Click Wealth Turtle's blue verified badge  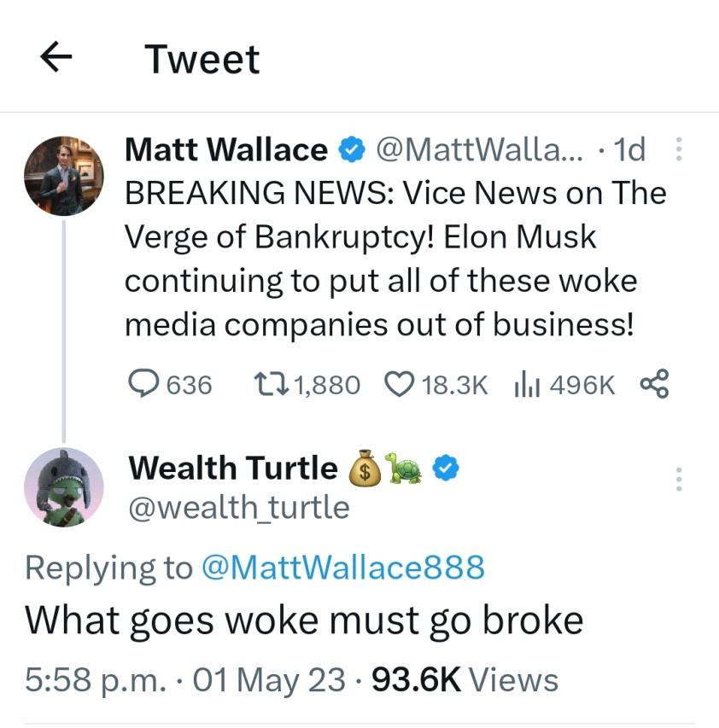[x=448, y=467]
